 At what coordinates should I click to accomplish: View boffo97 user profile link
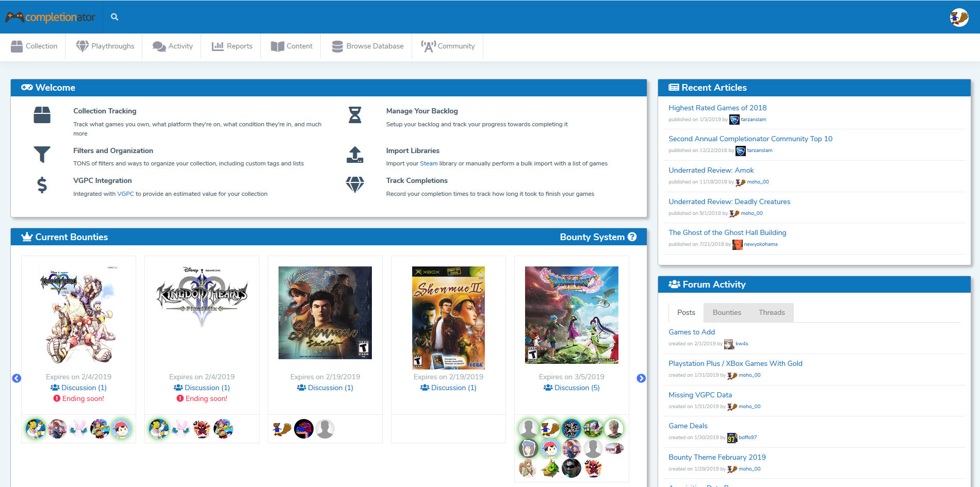(747, 438)
